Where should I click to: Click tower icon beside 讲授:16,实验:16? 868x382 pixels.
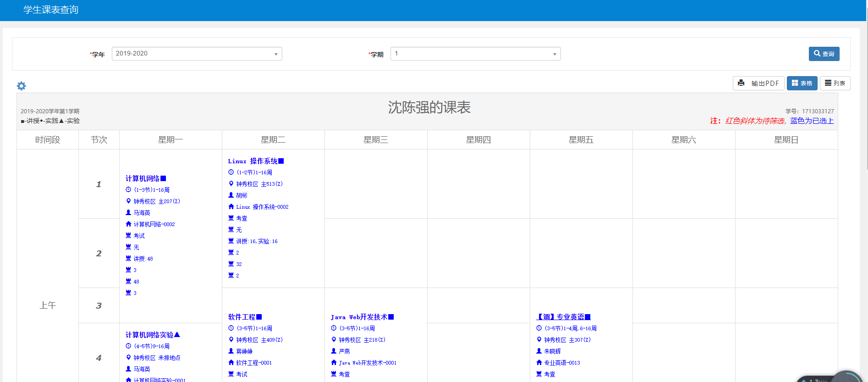click(x=231, y=241)
